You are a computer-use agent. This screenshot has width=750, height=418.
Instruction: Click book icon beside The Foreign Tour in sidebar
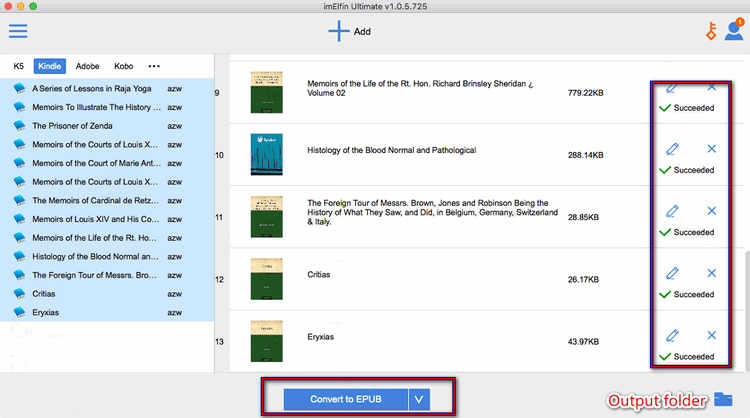pyautogui.click(x=19, y=275)
